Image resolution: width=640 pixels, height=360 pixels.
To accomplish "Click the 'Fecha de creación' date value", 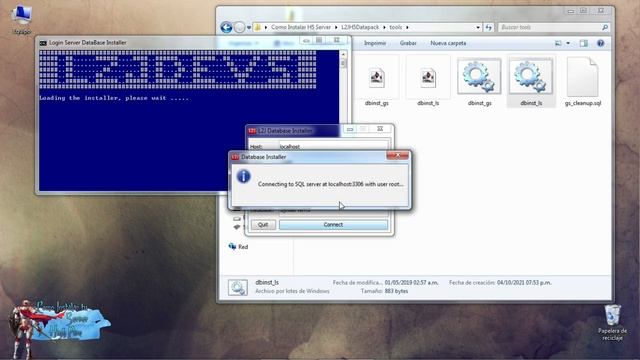I will [524, 282].
